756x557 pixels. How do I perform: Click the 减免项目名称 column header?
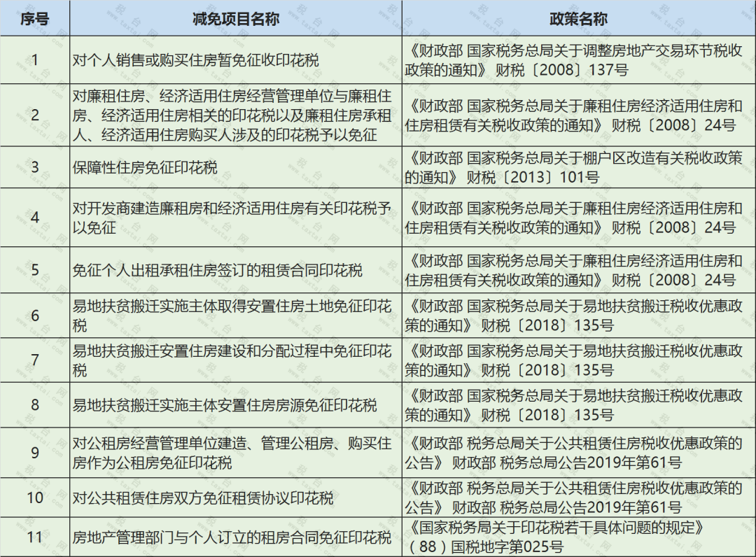click(236, 18)
